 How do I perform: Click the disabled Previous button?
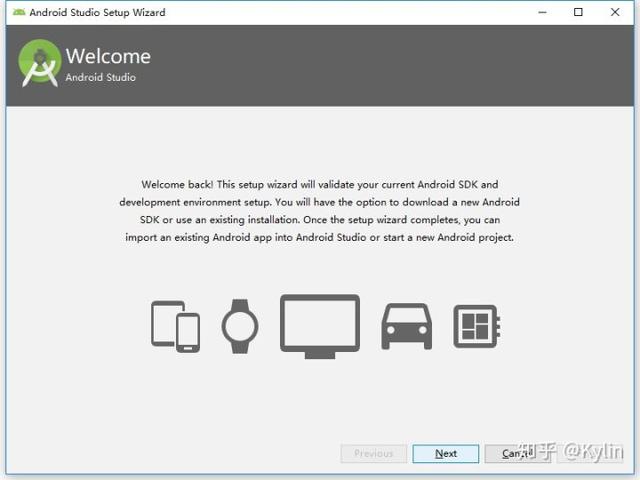pos(373,453)
